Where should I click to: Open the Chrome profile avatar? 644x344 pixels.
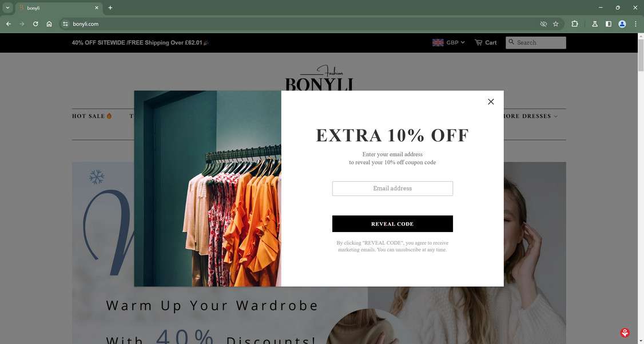(x=622, y=24)
